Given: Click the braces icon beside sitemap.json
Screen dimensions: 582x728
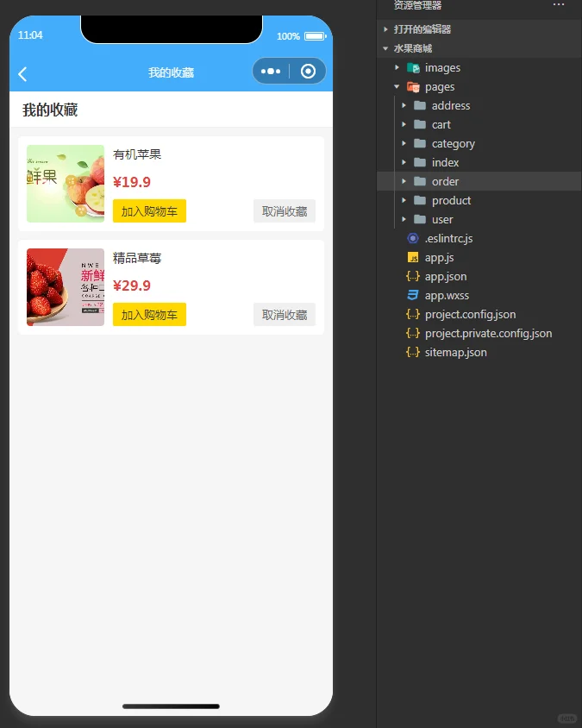Looking at the screenshot, I should tap(413, 353).
